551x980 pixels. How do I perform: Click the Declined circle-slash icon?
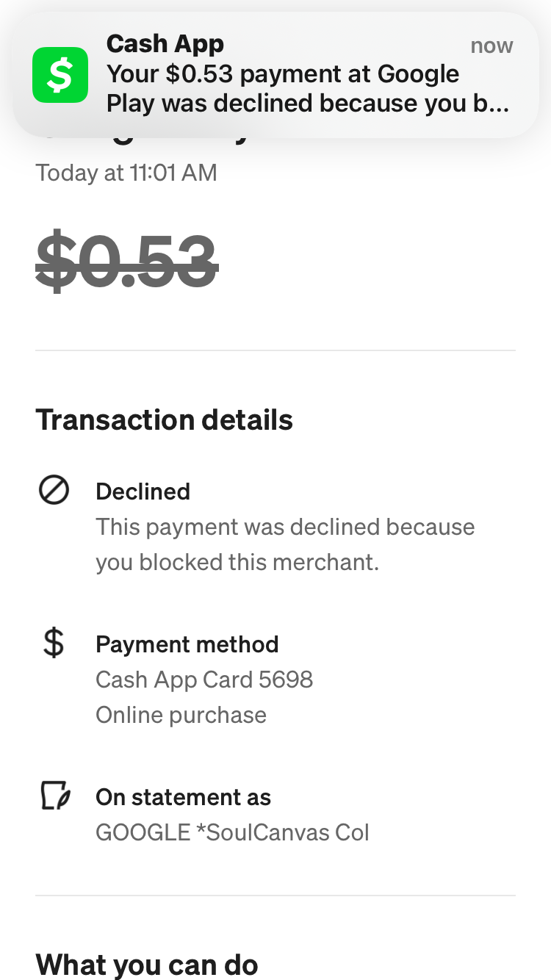(54, 490)
